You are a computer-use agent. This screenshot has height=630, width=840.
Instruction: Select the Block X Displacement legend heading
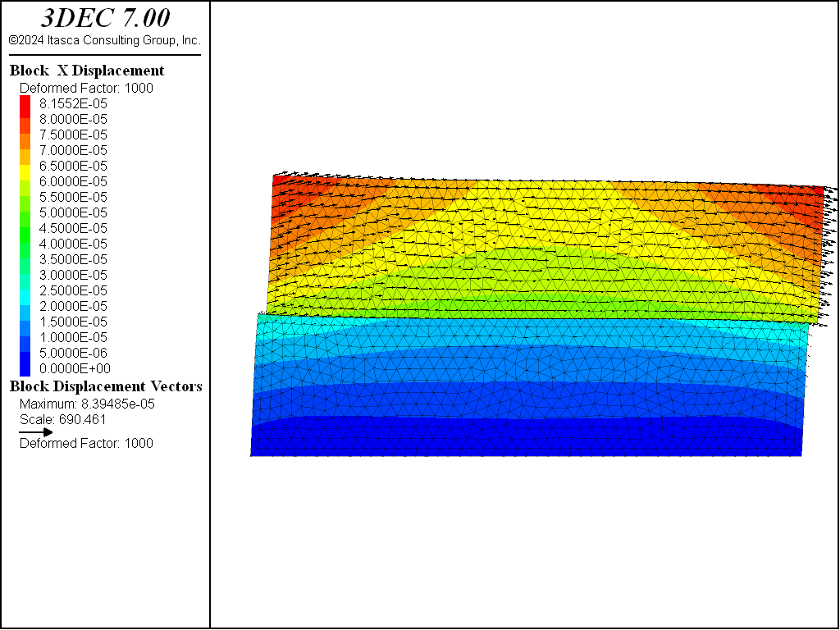pos(87,71)
